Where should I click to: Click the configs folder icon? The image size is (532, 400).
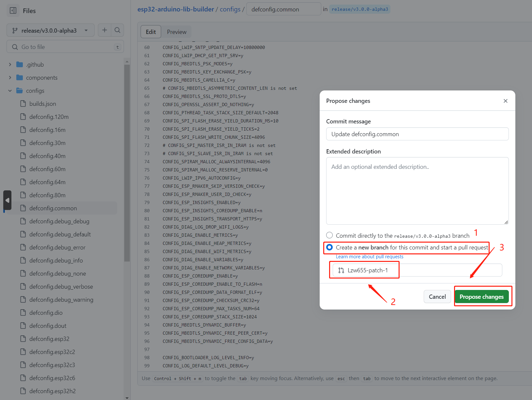pyautogui.click(x=20, y=91)
